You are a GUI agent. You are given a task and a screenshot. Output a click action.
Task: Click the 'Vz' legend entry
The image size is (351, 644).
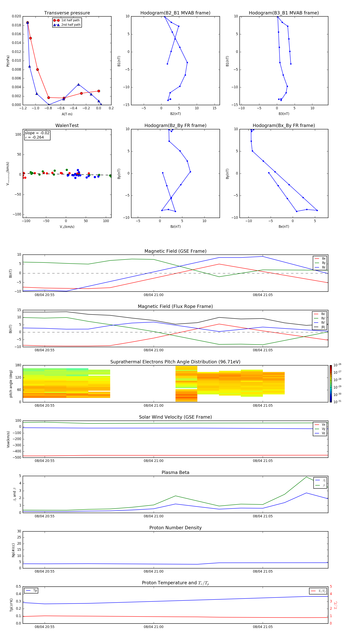pos(320,433)
